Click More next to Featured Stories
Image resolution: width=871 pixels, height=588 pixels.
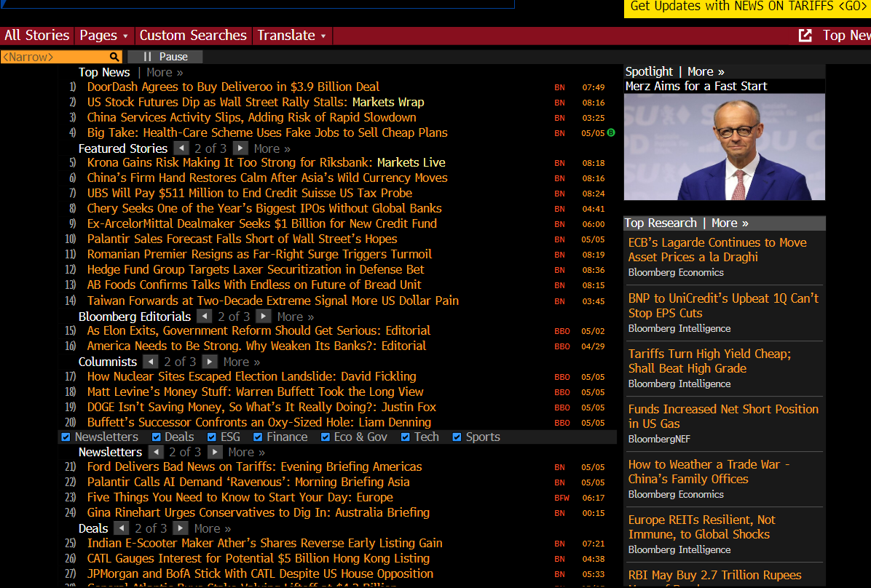coord(272,148)
